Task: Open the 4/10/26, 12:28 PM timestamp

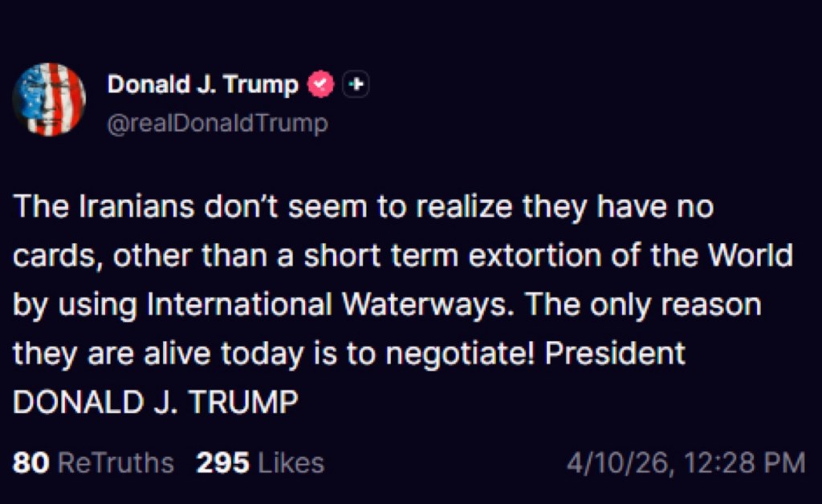Action: tap(685, 463)
